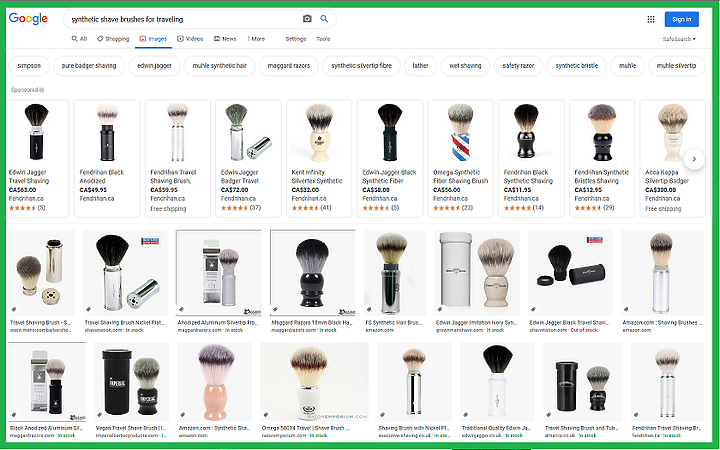
Task: Open the Videos tab
Action: (190, 39)
